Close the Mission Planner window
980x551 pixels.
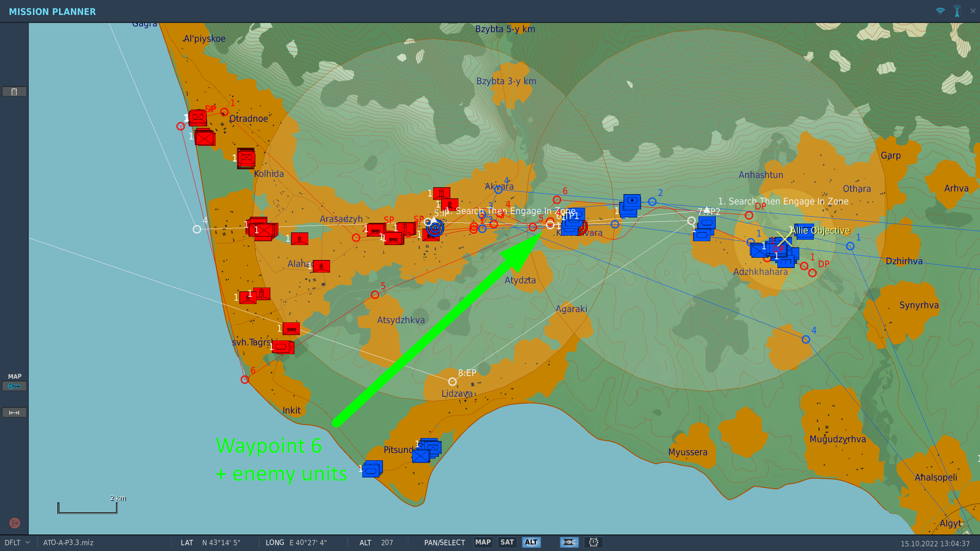973,11
